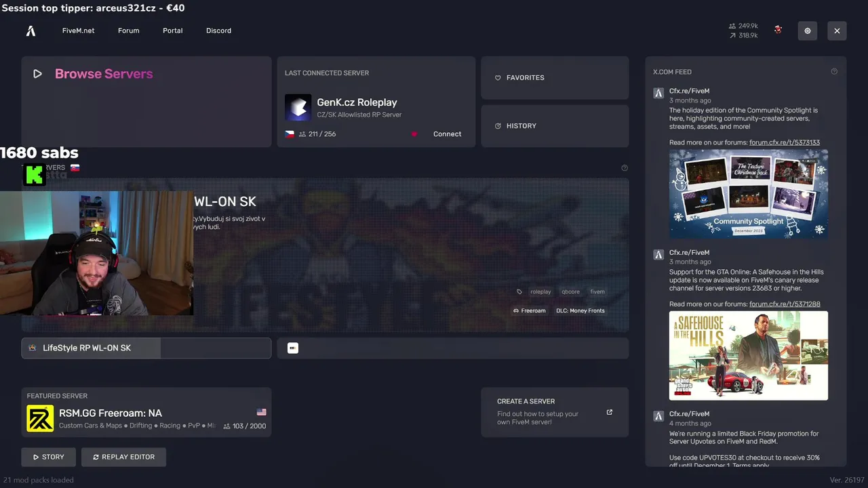
Task: Click the Freeroam game type label
Action: (x=530, y=311)
